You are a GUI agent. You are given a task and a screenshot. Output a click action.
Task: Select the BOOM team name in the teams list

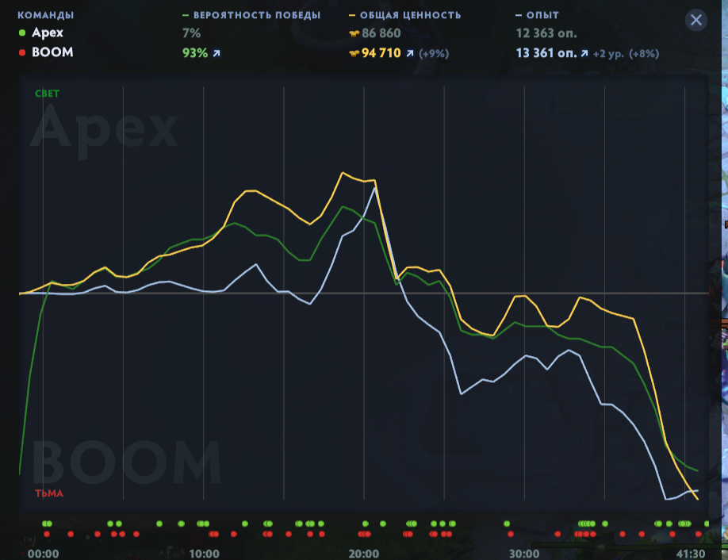(x=52, y=52)
